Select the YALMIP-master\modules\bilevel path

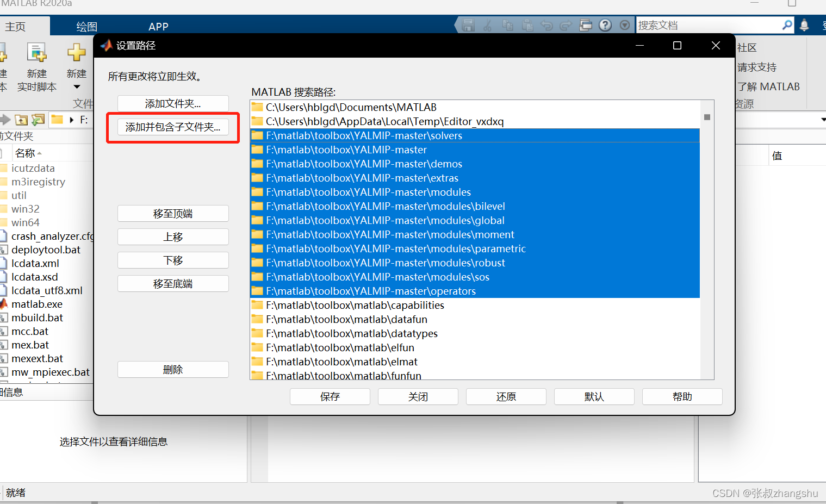point(475,206)
